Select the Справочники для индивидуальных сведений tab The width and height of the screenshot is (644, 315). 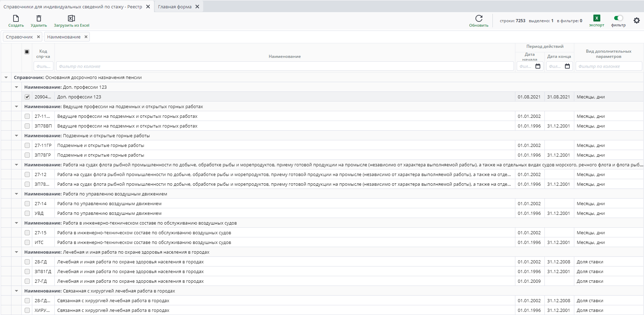[x=73, y=7]
